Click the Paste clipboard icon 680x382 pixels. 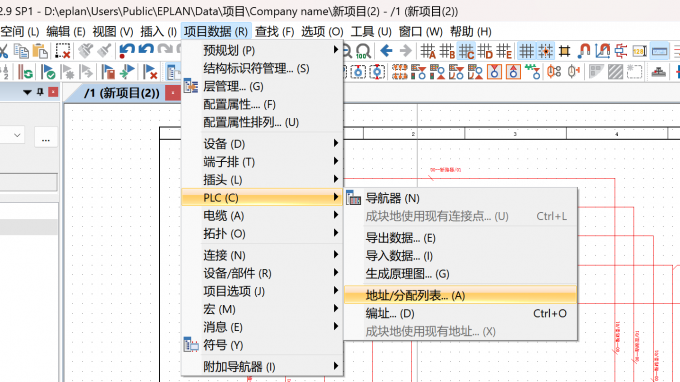(x=40, y=51)
